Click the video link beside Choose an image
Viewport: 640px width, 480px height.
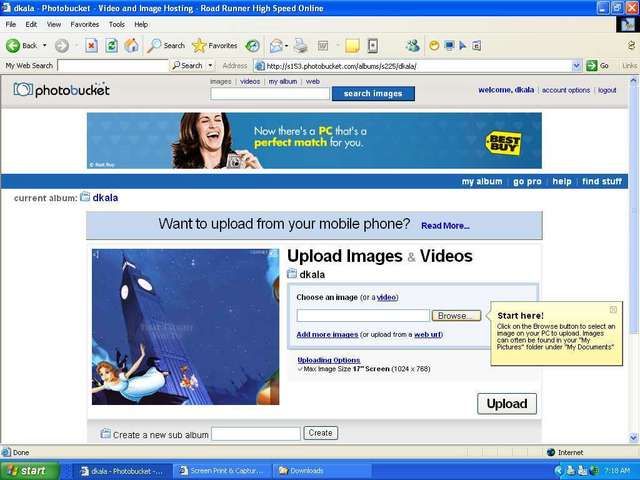[386, 298]
